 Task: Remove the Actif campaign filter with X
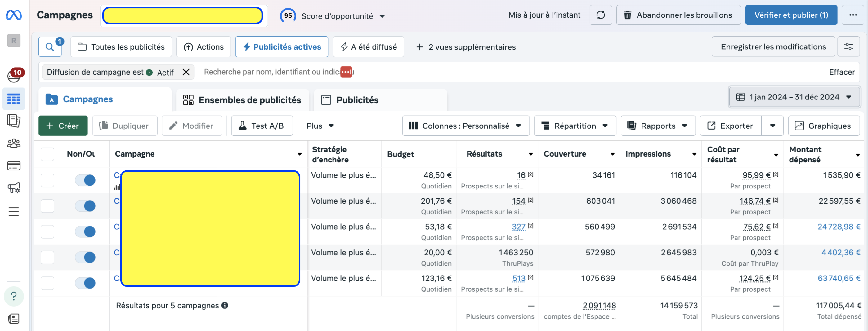[x=186, y=72]
